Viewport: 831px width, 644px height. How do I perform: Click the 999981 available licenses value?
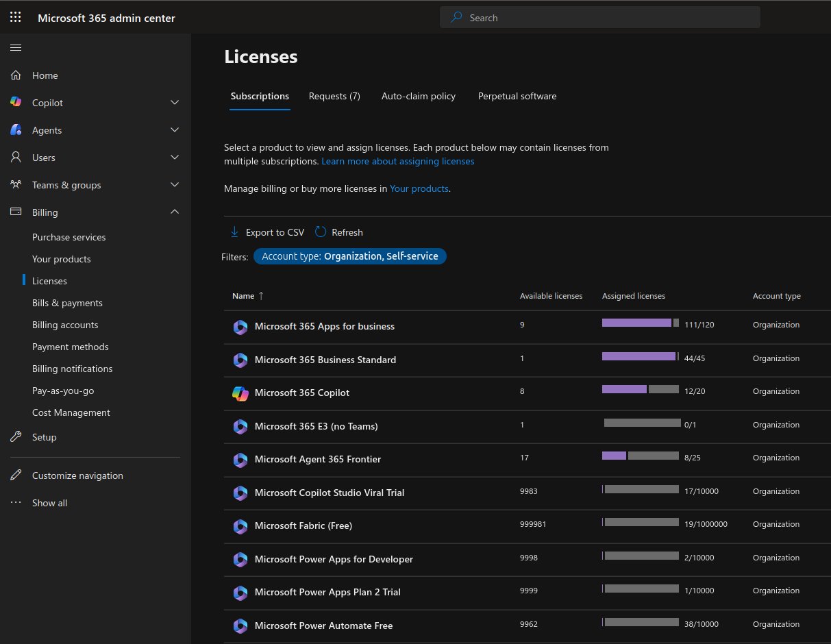(x=533, y=524)
